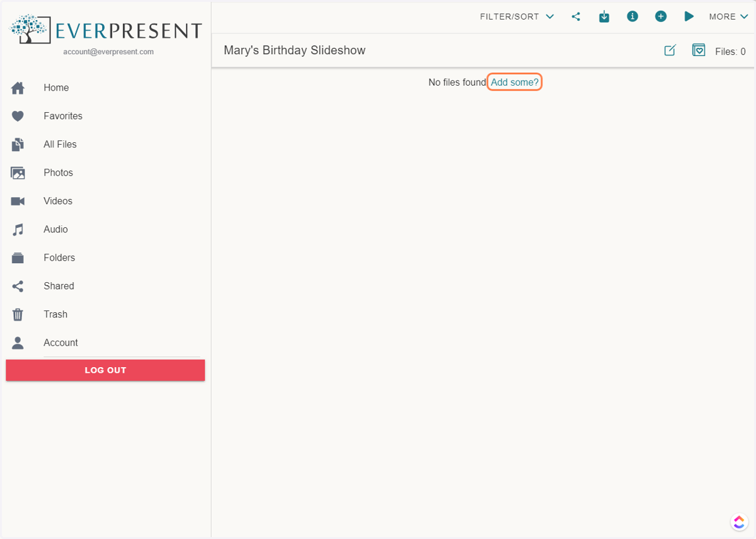Click the heart album icon near Files count
This screenshot has width=756, height=539.
pyautogui.click(x=699, y=50)
